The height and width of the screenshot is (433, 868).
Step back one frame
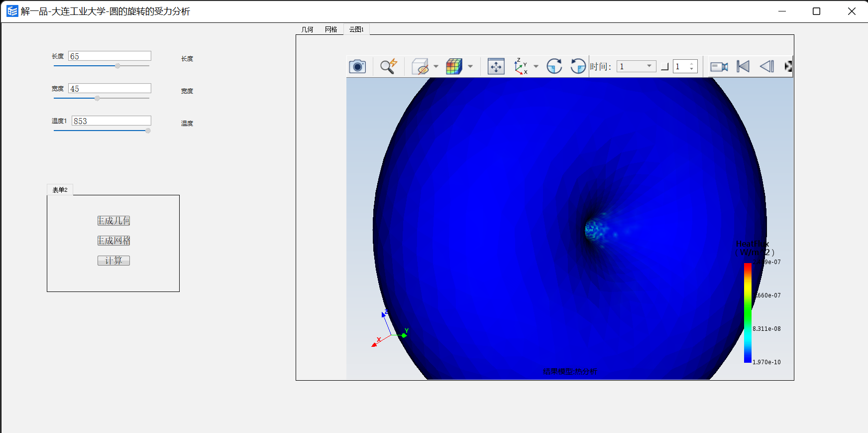(767, 66)
